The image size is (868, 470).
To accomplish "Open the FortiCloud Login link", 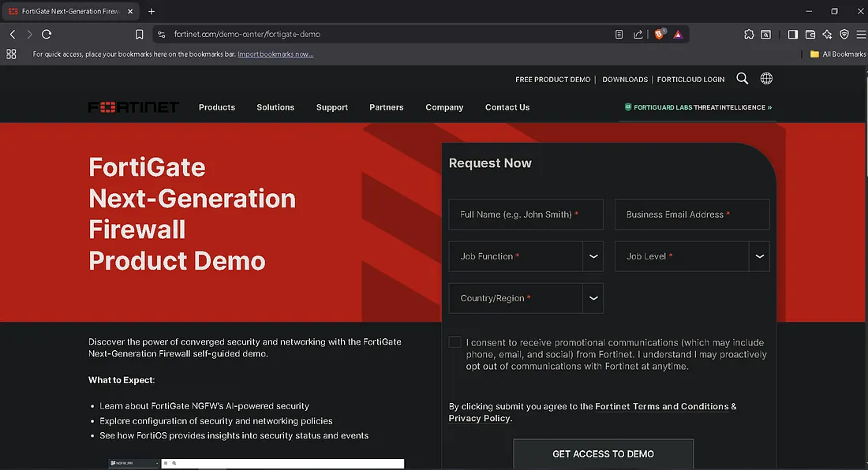I will [690, 80].
